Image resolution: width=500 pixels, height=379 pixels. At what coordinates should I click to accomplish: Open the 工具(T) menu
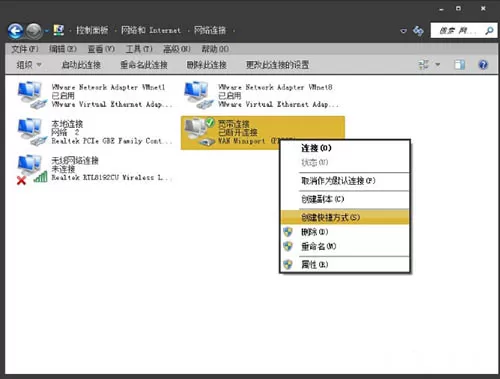[x=139, y=49]
